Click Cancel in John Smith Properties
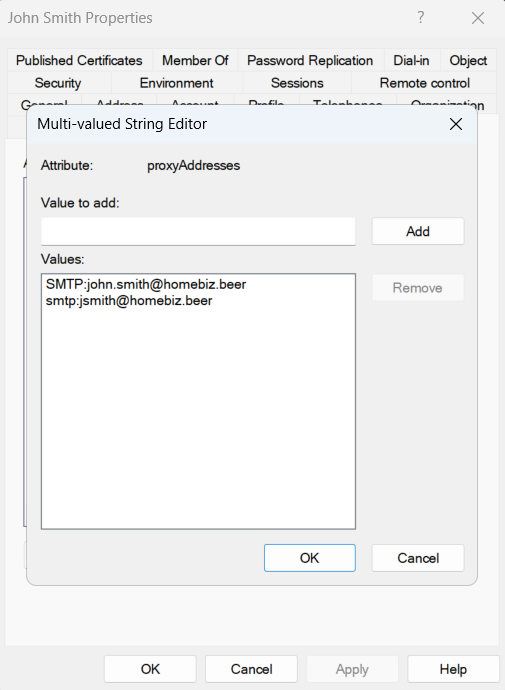505x690 pixels. click(x=251, y=669)
